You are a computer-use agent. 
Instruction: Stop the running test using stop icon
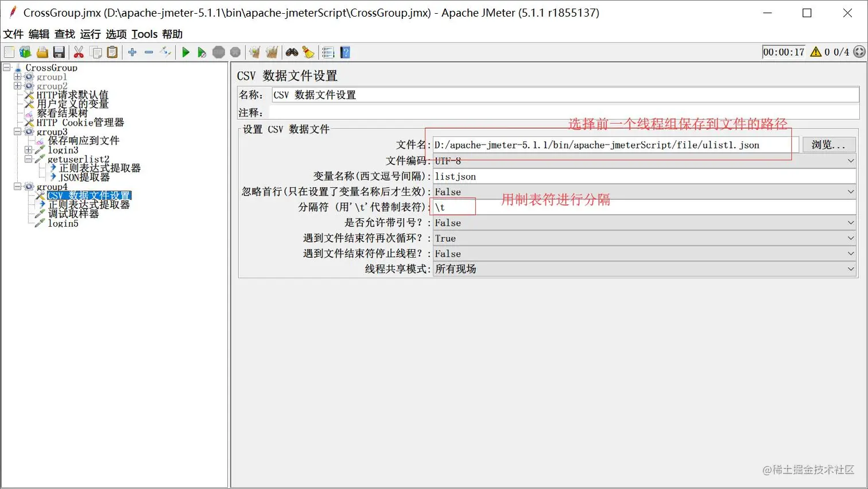coord(219,52)
